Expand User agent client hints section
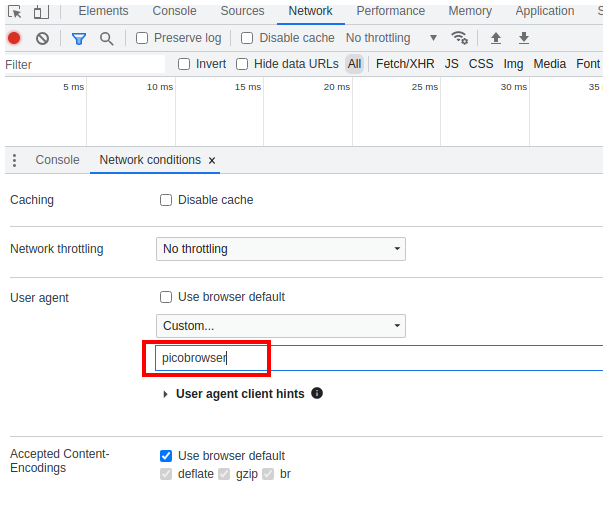608x513 pixels. (166, 394)
